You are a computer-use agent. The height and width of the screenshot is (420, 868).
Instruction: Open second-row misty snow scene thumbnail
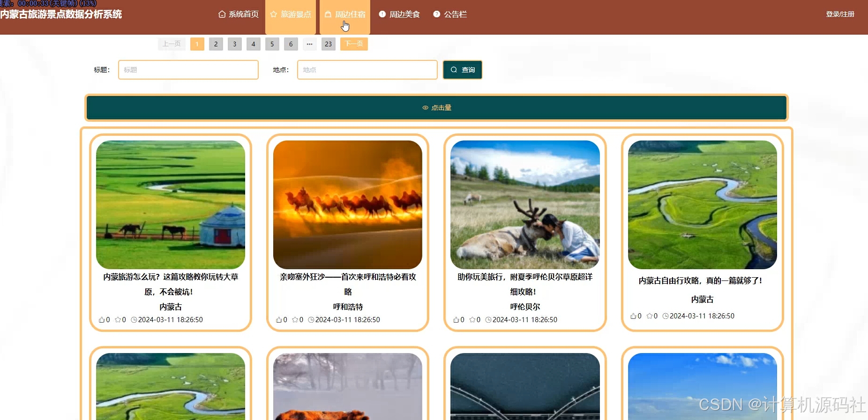(348, 387)
